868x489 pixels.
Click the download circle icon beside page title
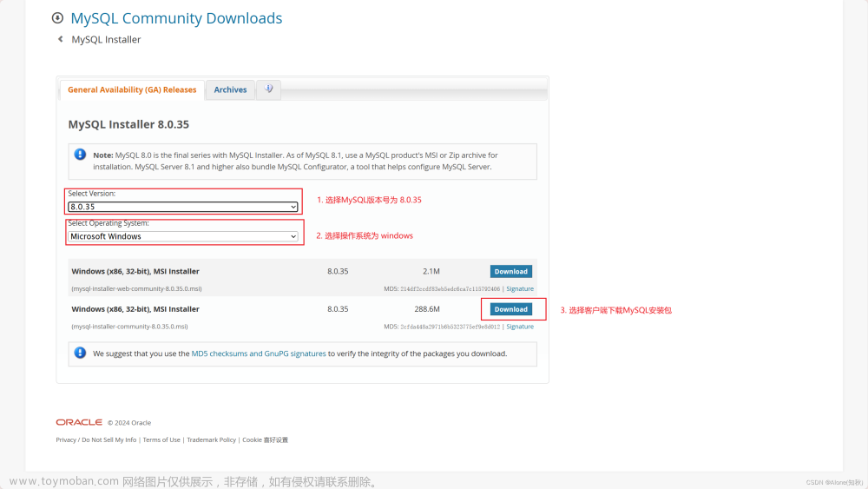(x=57, y=18)
